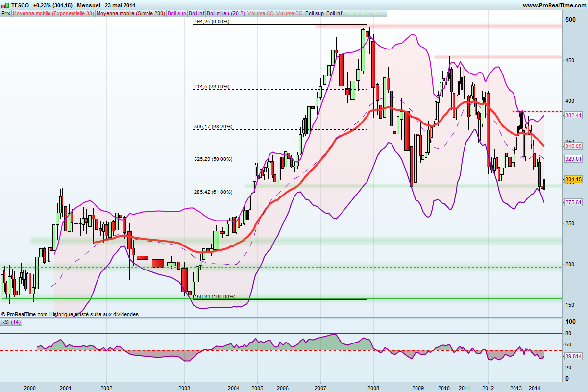This screenshot has width=588, height=392.
Task: Click the 2011 year label on time axis
Action: 465,387
